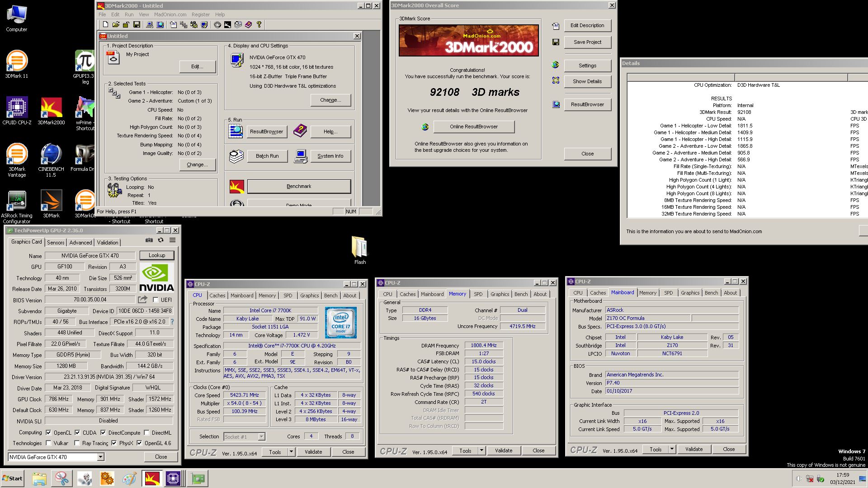Click the yellow question mark help toolbar icon
Viewport: 868px width, 488px height.
tap(259, 24)
